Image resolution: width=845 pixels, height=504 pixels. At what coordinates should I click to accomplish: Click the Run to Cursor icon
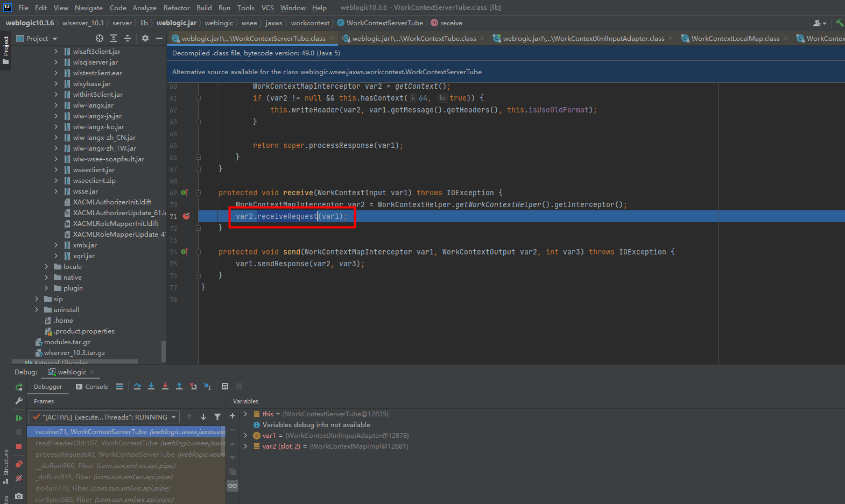click(x=207, y=386)
